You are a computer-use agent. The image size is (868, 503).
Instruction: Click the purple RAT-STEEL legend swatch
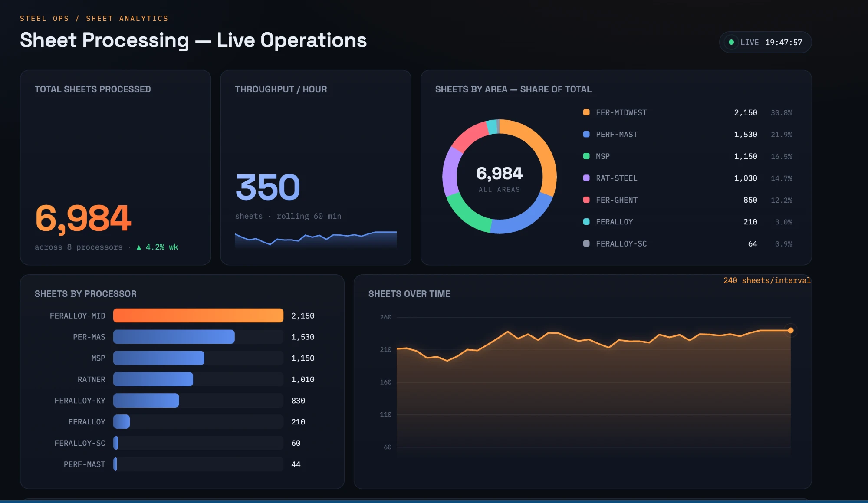(586, 178)
